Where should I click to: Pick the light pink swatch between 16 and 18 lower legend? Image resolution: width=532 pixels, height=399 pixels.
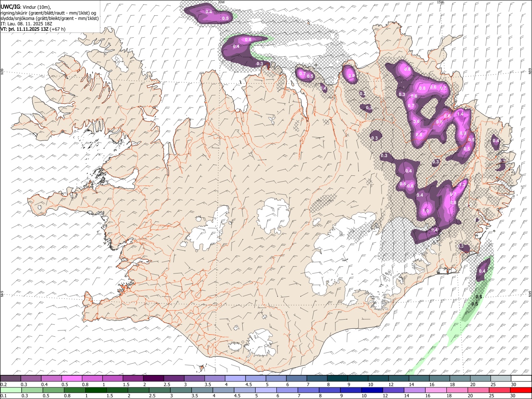[x=436, y=390]
